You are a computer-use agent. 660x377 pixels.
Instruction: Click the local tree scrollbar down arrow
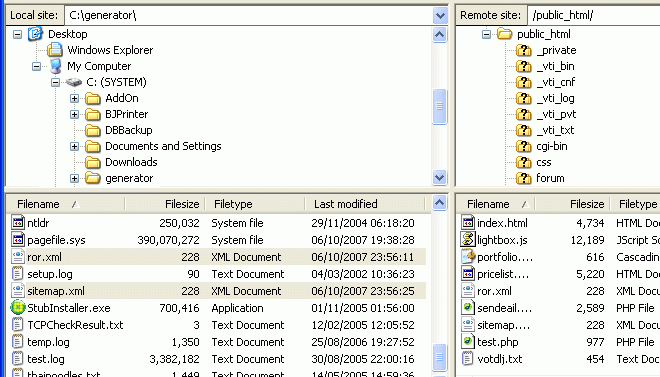440,178
